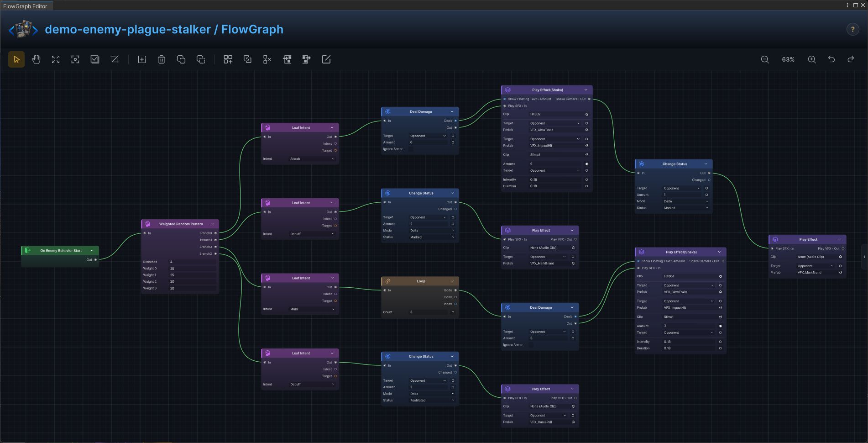Click the dashed duplicate paste icon
The height and width of the screenshot is (443, 868).
click(201, 59)
